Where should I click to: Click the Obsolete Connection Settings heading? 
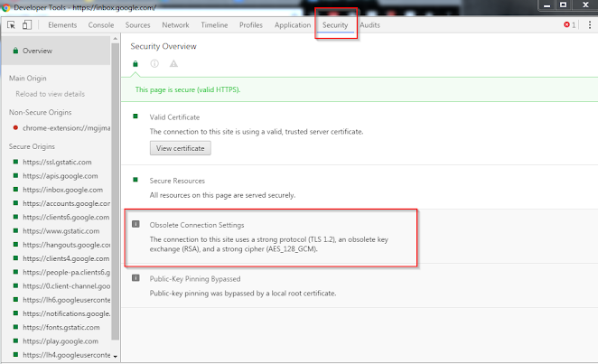tap(197, 225)
